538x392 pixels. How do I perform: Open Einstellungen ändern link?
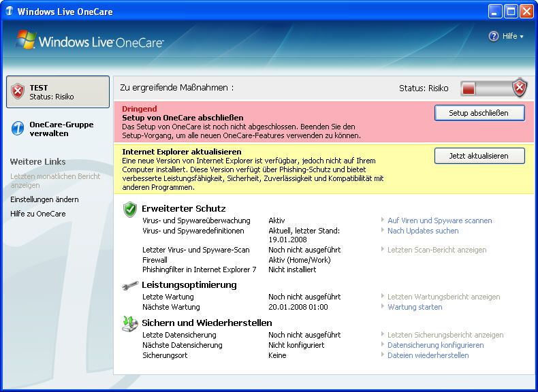[44, 199]
